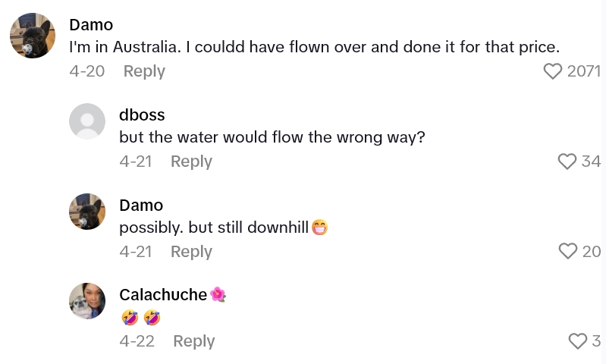Open Damo's avatar on the downhill reply
This screenshot has width=606, height=364.
tap(87, 212)
